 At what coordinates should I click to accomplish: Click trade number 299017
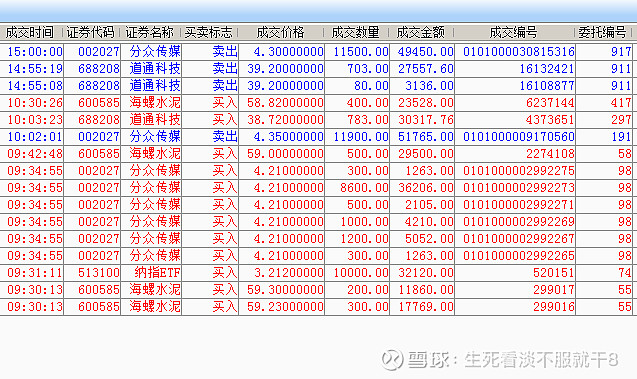[554, 290]
